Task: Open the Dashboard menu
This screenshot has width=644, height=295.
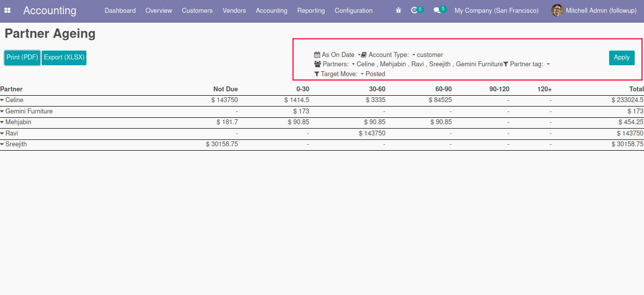Action: (120, 10)
